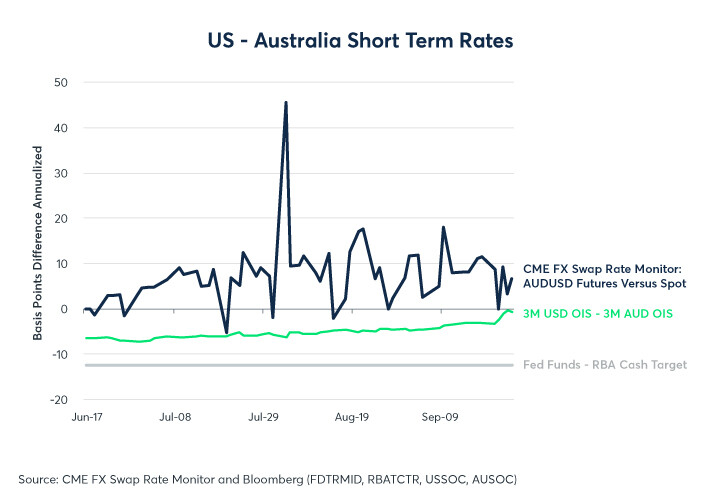Click the Sep-09 x-axis date label
Screen dimensions: 720x500
tap(440, 417)
